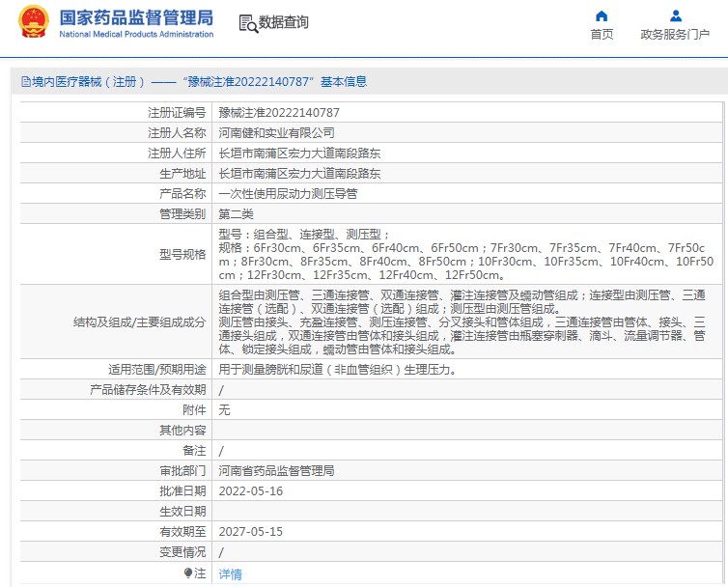Click the 其他内容 row label
This screenshot has height=587, width=728.
(x=182, y=431)
